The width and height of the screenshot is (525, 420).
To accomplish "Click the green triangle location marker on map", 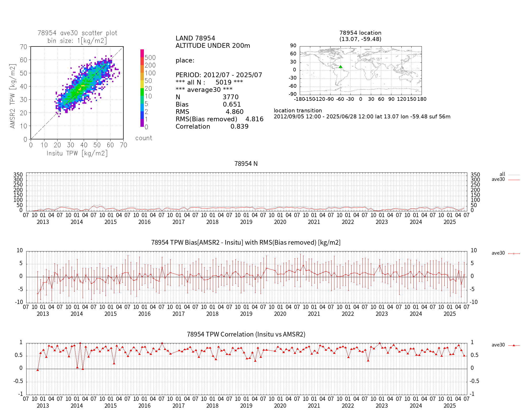I will (340, 67).
